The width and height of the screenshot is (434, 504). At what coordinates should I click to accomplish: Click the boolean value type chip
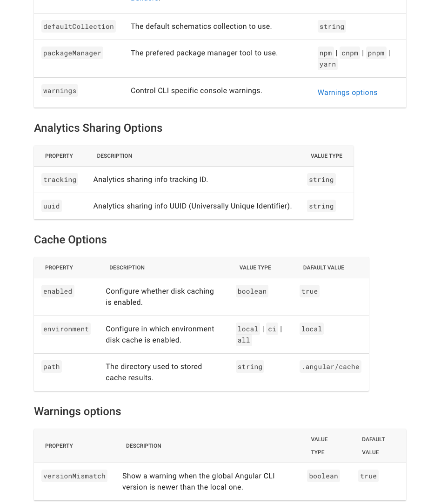(252, 291)
